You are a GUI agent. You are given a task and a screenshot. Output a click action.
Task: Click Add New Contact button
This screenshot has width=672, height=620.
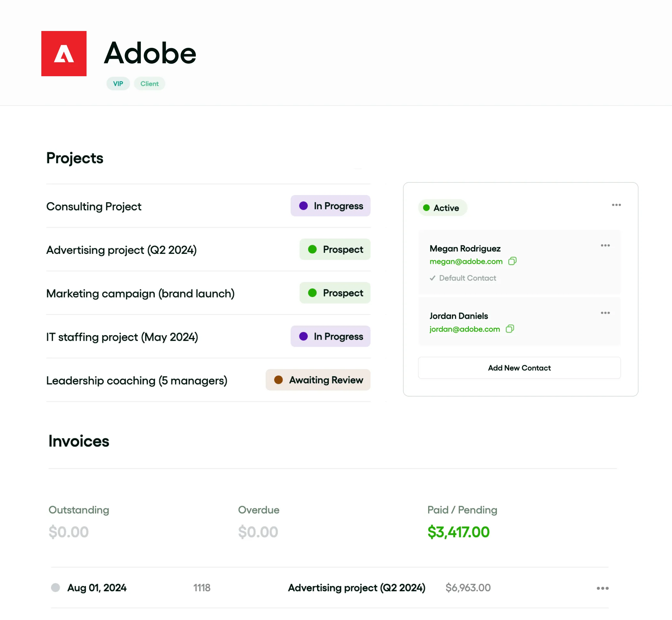coord(519,368)
